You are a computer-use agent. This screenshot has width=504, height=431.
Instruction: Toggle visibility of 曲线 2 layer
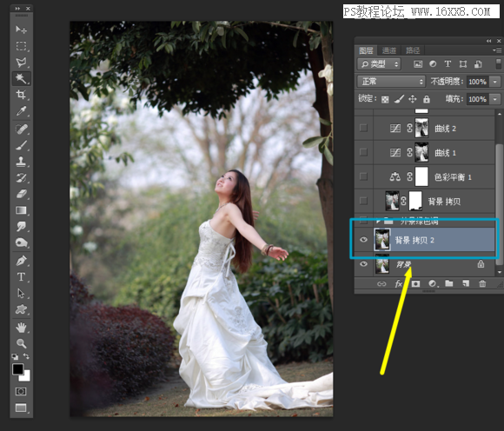pyautogui.click(x=363, y=129)
